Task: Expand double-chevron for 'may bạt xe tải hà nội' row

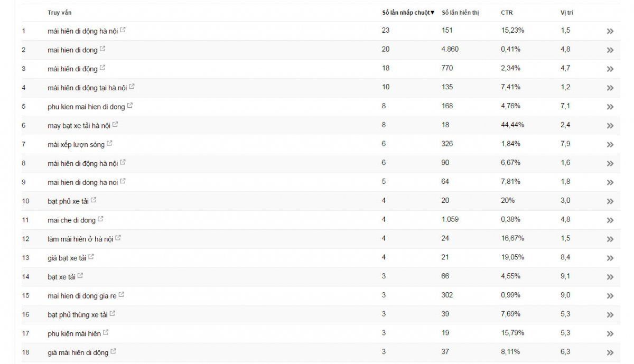Action: (610, 126)
